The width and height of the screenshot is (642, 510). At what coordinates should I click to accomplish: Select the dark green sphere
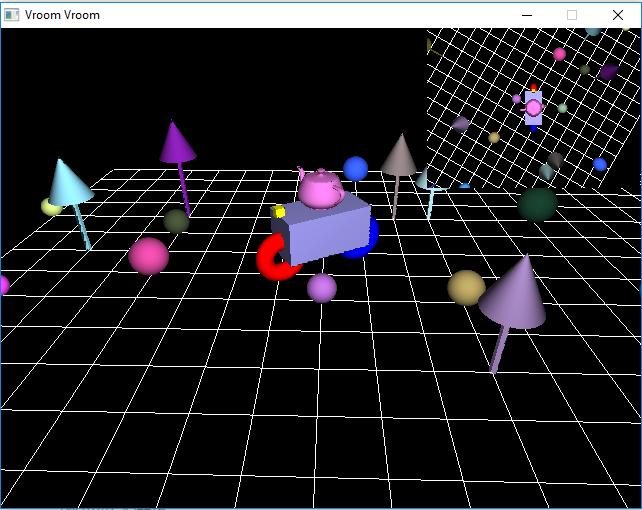tap(537, 204)
